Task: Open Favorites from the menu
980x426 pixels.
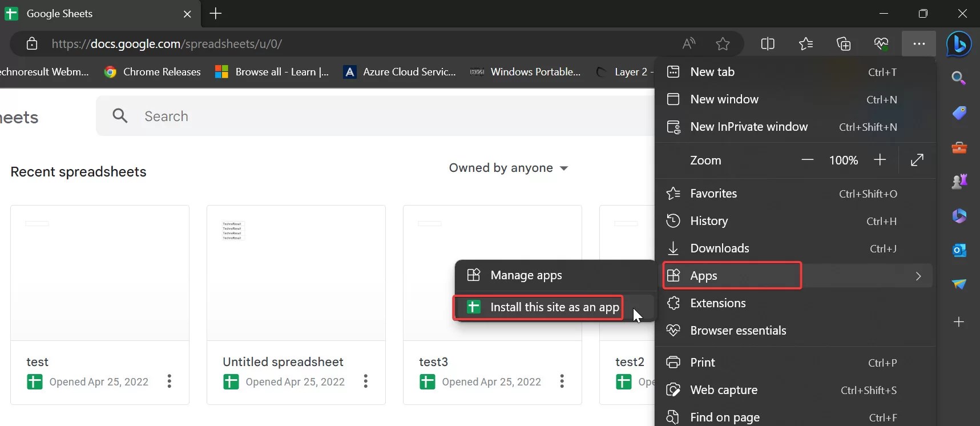Action: [795, 194]
